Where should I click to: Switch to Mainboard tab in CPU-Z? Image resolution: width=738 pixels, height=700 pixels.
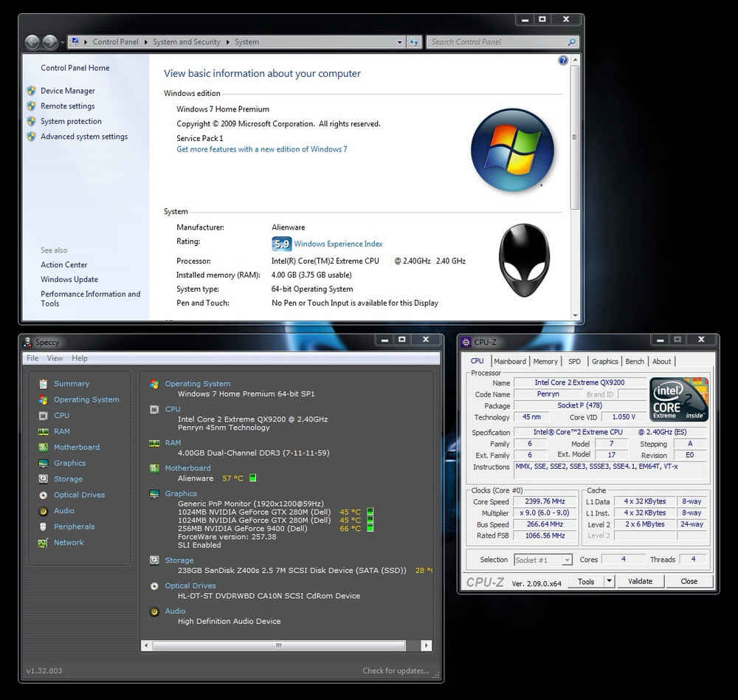coord(510,361)
